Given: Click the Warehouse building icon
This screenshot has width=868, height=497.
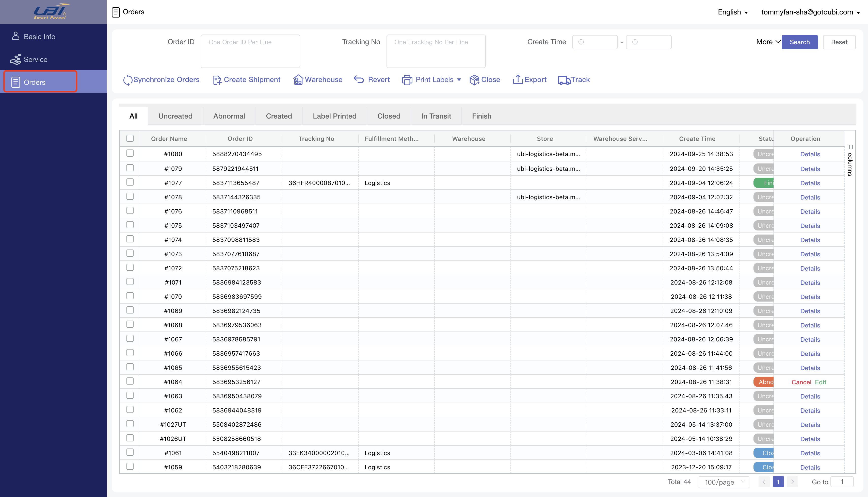Looking at the screenshot, I should 298,80.
